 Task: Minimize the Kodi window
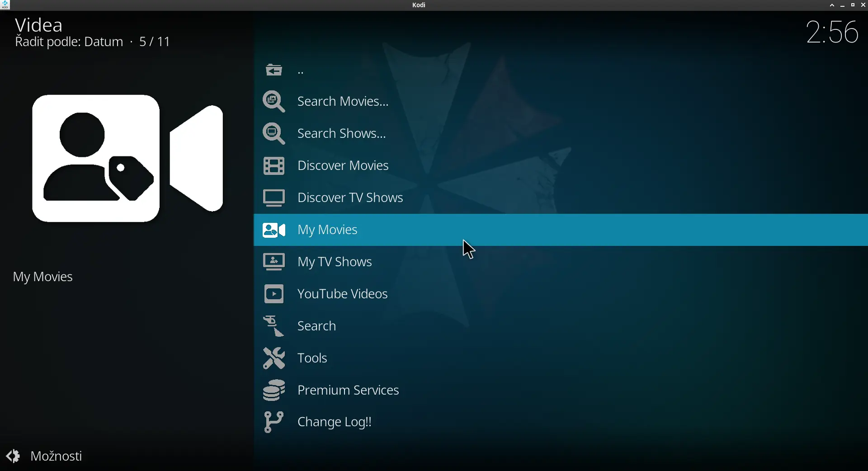click(x=843, y=5)
